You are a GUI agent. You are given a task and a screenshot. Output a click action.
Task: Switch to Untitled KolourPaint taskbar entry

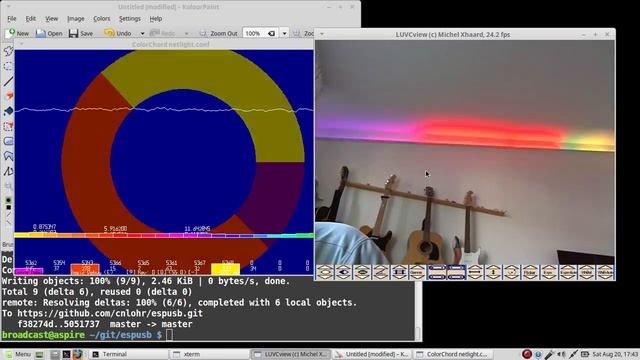click(x=372, y=354)
